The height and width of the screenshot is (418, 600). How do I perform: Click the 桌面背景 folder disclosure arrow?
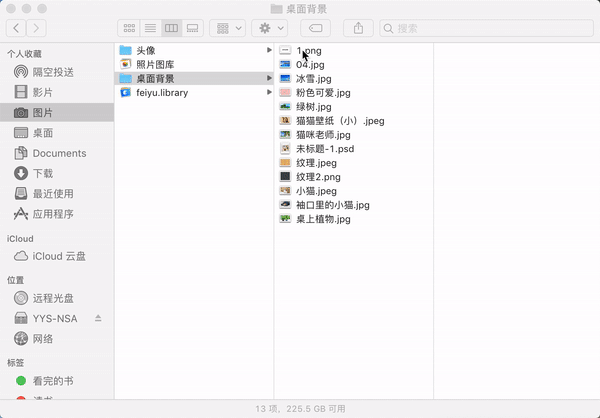tap(269, 78)
